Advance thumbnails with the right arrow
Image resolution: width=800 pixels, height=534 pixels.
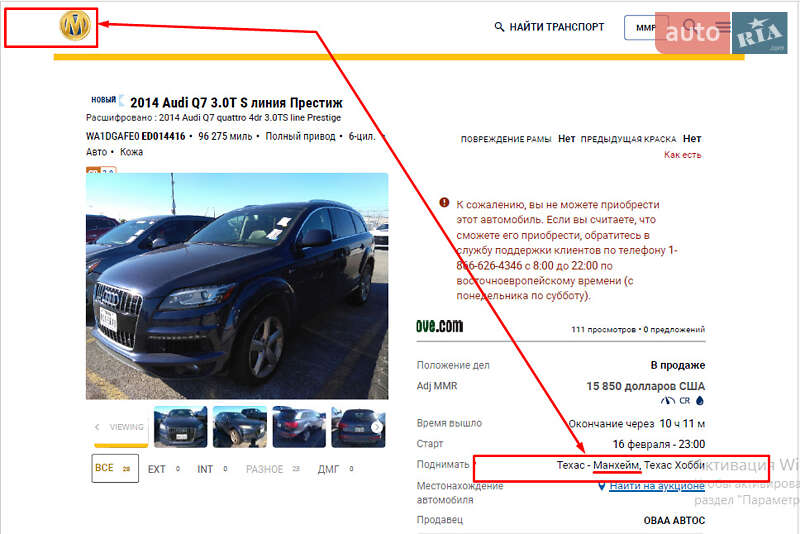tap(377, 427)
